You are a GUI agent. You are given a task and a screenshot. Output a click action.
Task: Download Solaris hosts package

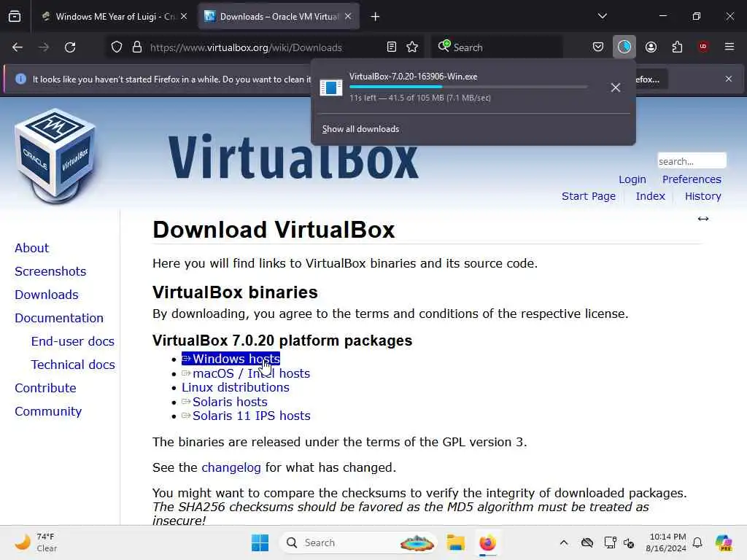pos(225,402)
